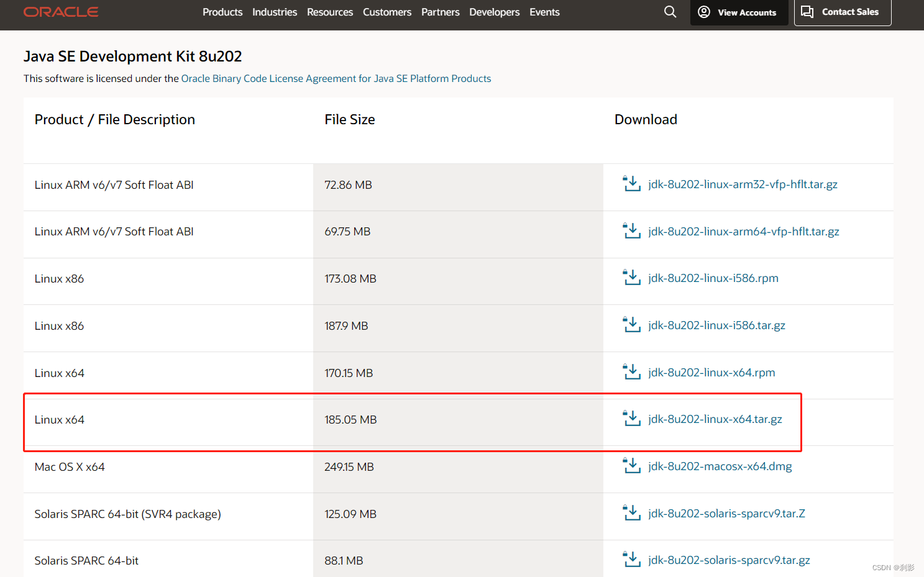Click the download icon for jdk-8u202-linux-i586.rpm
Image resolution: width=924 pixels, height=577 pixels.
(x=631, y=278)
